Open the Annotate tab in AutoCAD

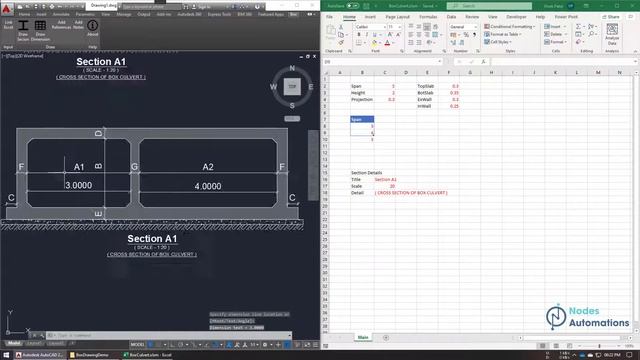pyautogui.click(x=61, y=14)
